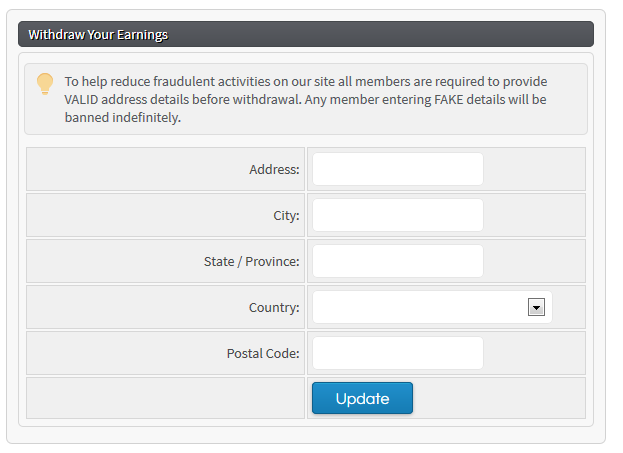Viewport: 623px width, 453px height.
Task: Select the State / Province label
Action: pyautogui.click(x=251, y=261)
